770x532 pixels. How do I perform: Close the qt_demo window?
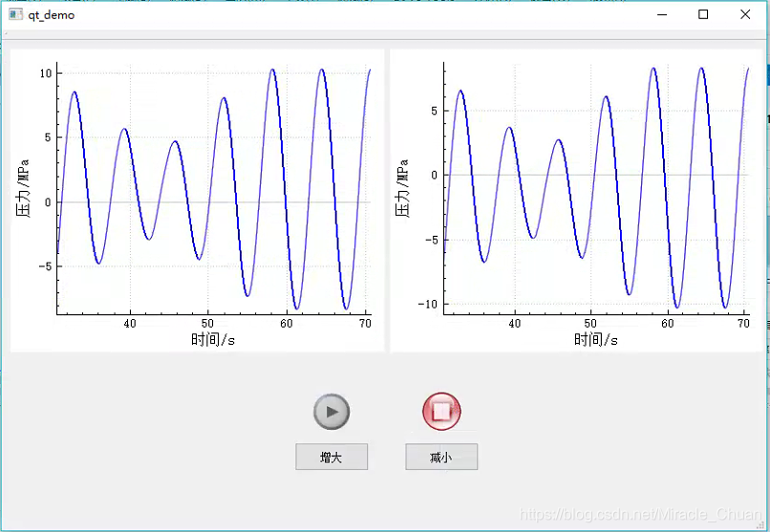(x=745, y=14)
